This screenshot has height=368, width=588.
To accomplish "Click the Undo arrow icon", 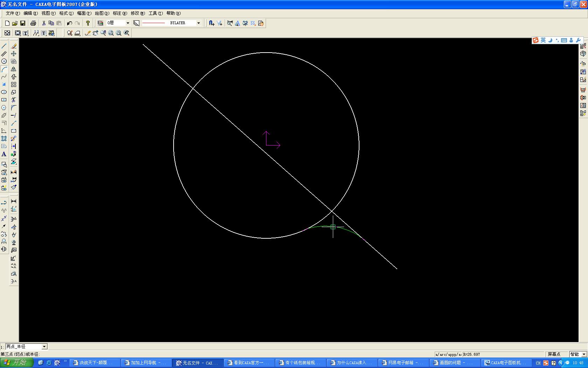I will pos(69,23).
